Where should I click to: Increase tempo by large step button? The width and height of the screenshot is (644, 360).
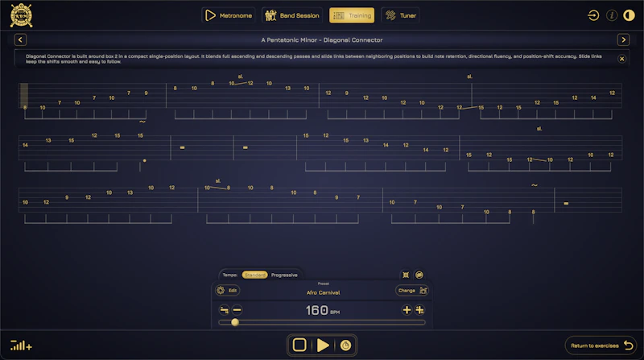[x=419, y=310]
